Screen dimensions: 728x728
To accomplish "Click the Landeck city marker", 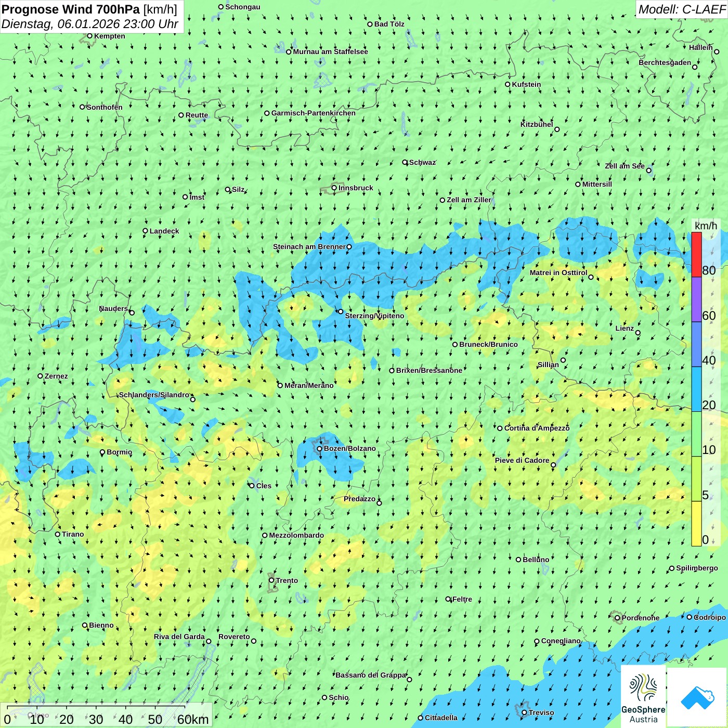I will 145,231.
